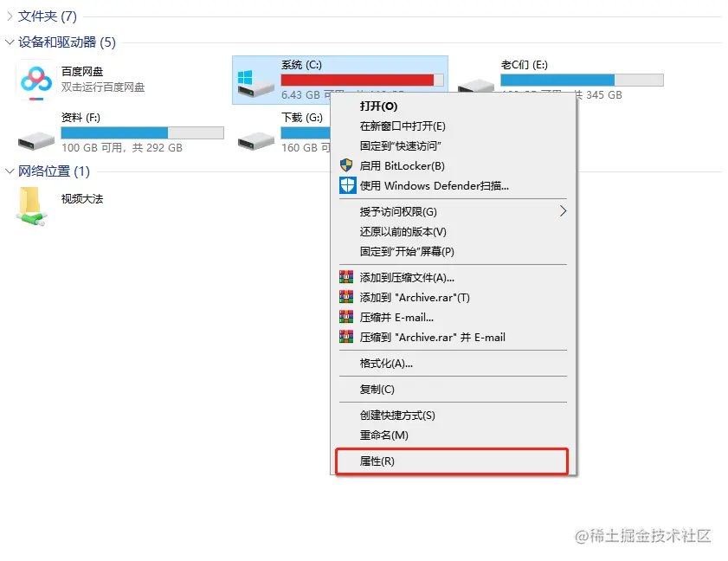Screen dimensions: 728x561
Task: Choose 还原以前的版本(V)
Action: (453, 232)
